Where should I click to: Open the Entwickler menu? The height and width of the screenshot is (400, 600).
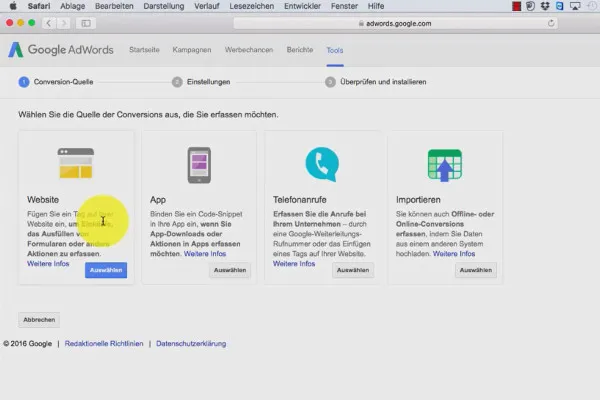click(x=302, y=6)
